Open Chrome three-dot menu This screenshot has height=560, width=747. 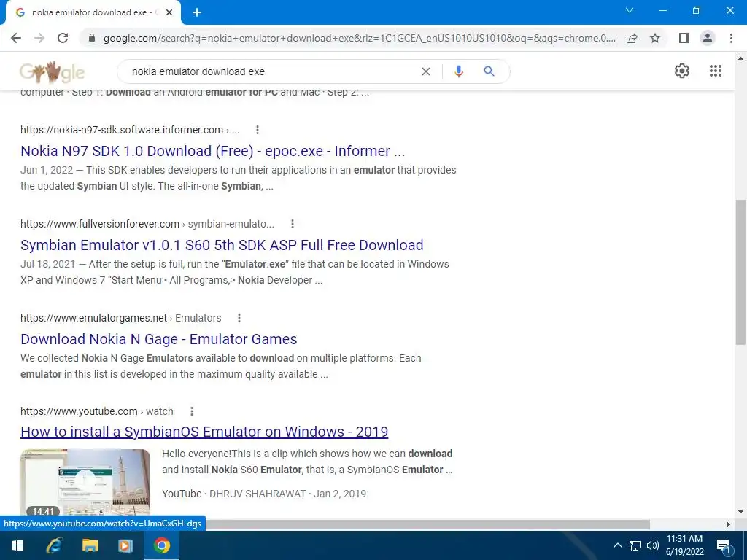point(731,38)
